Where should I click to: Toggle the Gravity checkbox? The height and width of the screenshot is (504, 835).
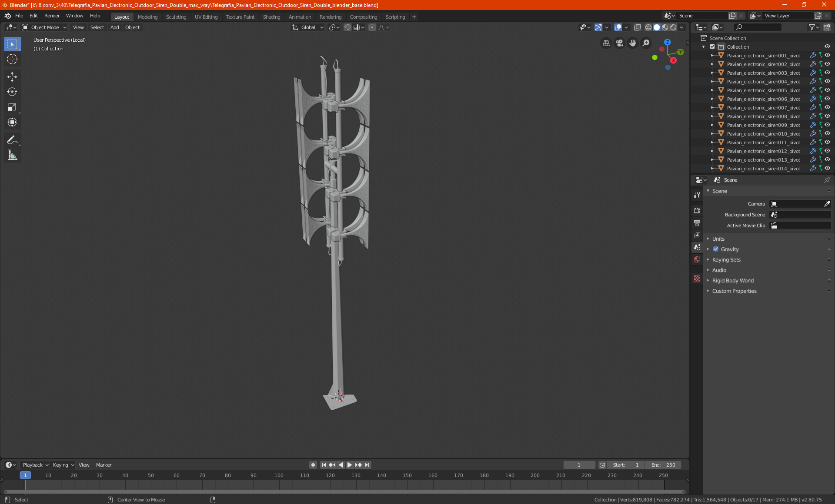coord(716,249)
